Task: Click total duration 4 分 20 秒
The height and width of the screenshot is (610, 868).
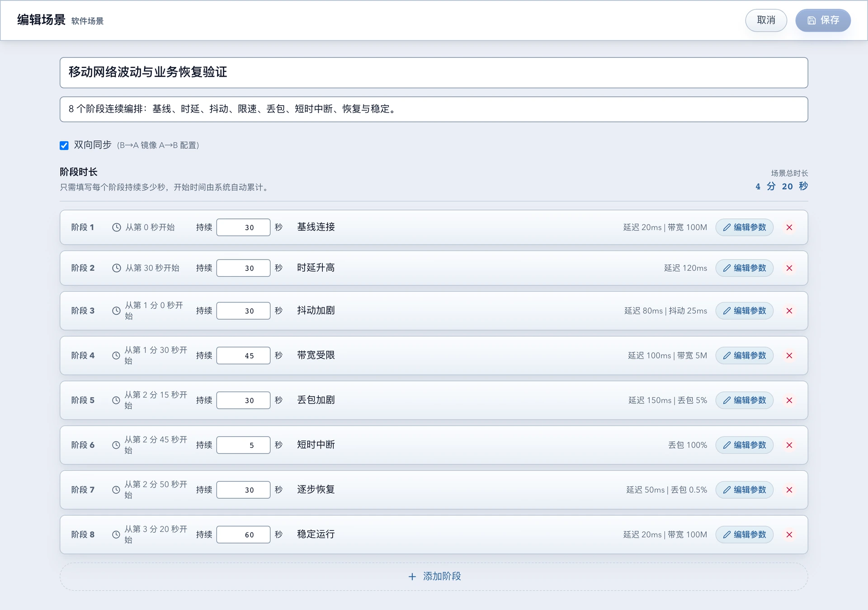Action: tap(782, 186)
